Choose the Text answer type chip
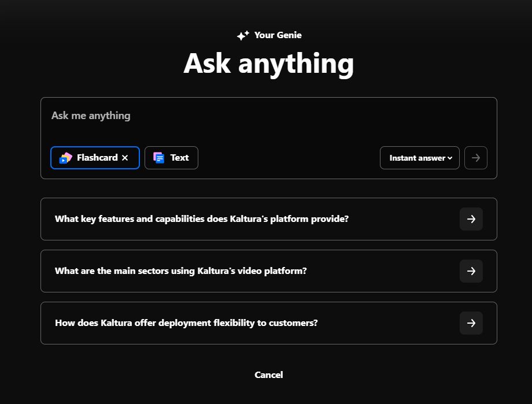Image resolution: width=532 pixels, height=404 pixels. (x=171, y=158)
